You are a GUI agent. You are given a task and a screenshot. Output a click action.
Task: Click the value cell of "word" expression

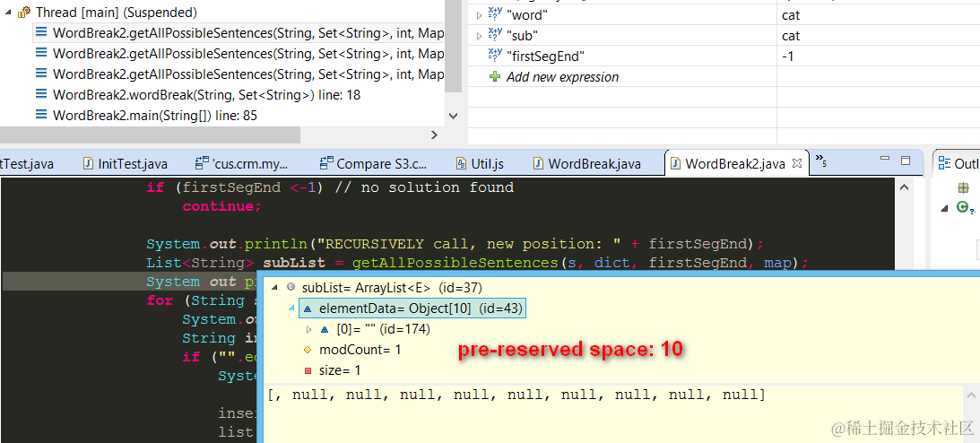878,15
